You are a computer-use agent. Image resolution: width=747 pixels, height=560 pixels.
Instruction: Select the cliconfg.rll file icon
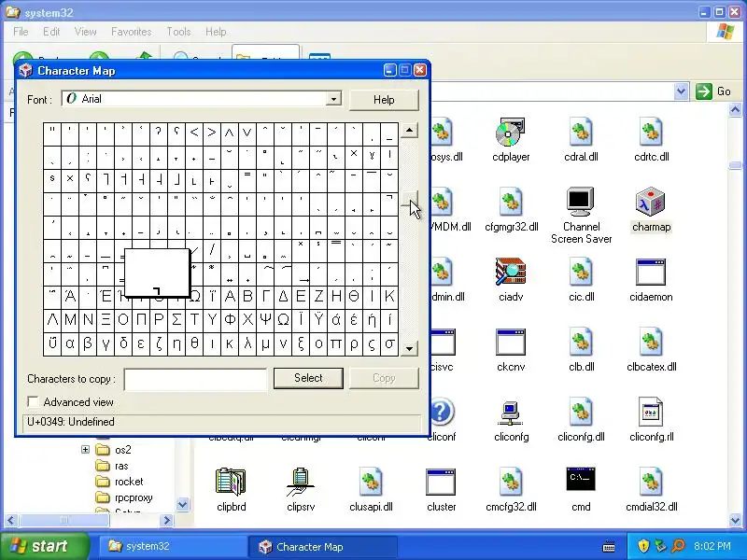click(651, 413)
